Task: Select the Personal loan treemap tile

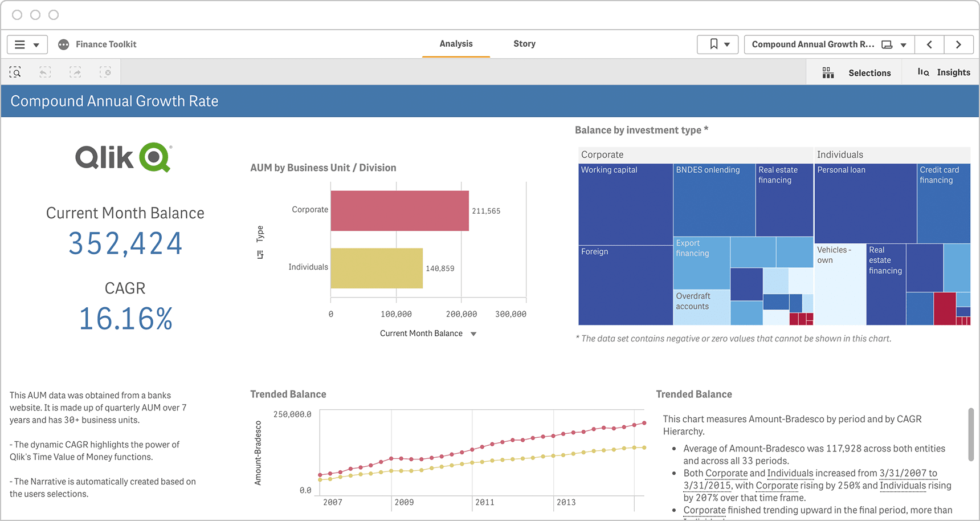Action: (865, 203)
